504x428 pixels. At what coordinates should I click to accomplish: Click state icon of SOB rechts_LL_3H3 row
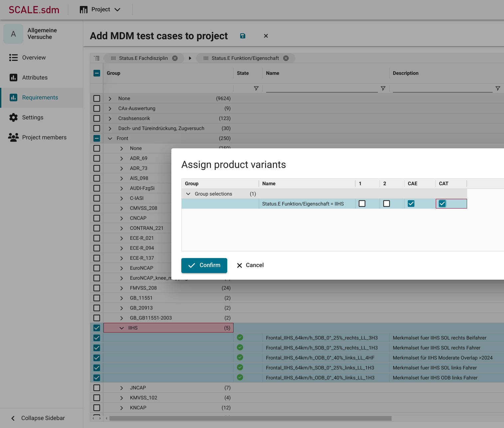click(240, 338)
